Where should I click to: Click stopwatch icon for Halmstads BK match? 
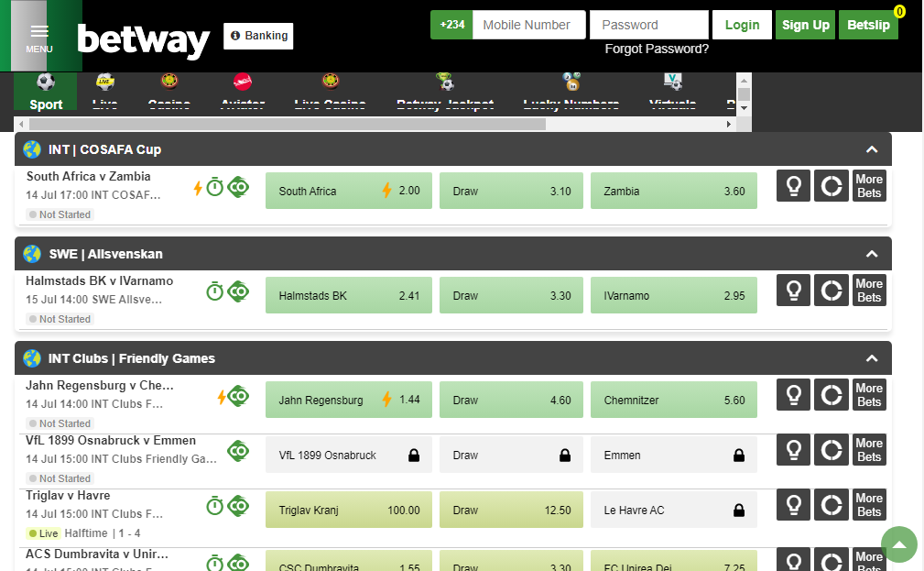coord(215,291)
